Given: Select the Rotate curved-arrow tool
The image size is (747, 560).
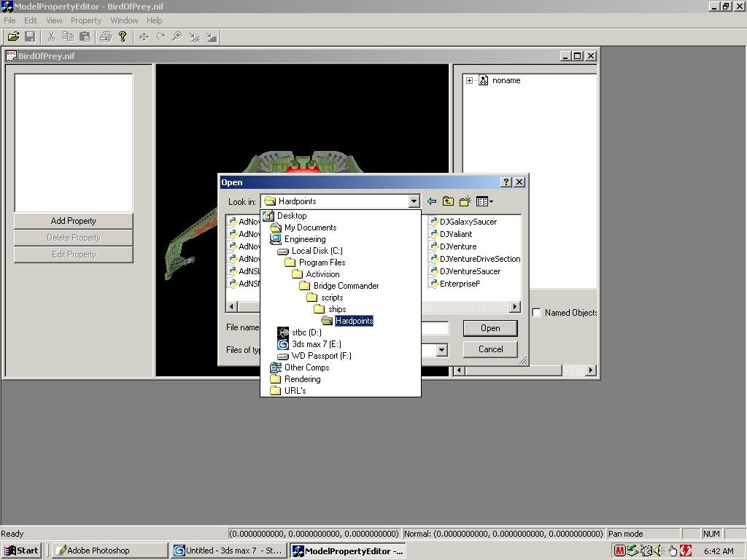Looking at the screenshot, I should point(160,36).
